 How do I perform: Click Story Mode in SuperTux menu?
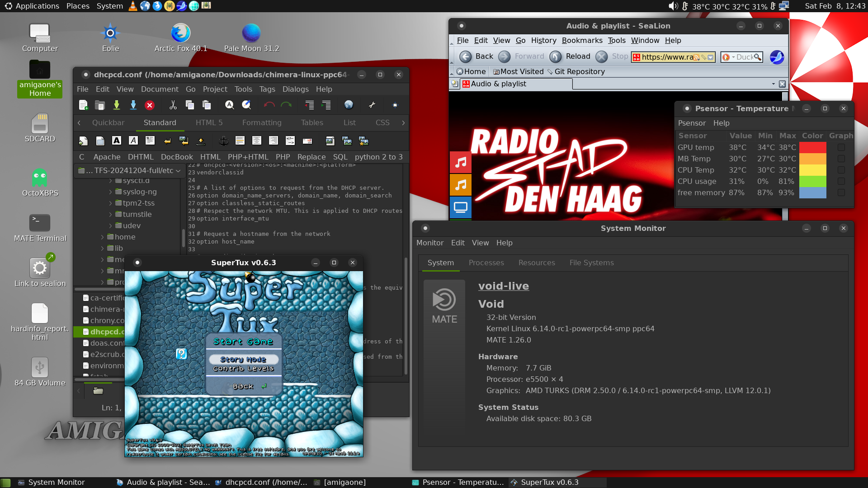click(243, 360)
